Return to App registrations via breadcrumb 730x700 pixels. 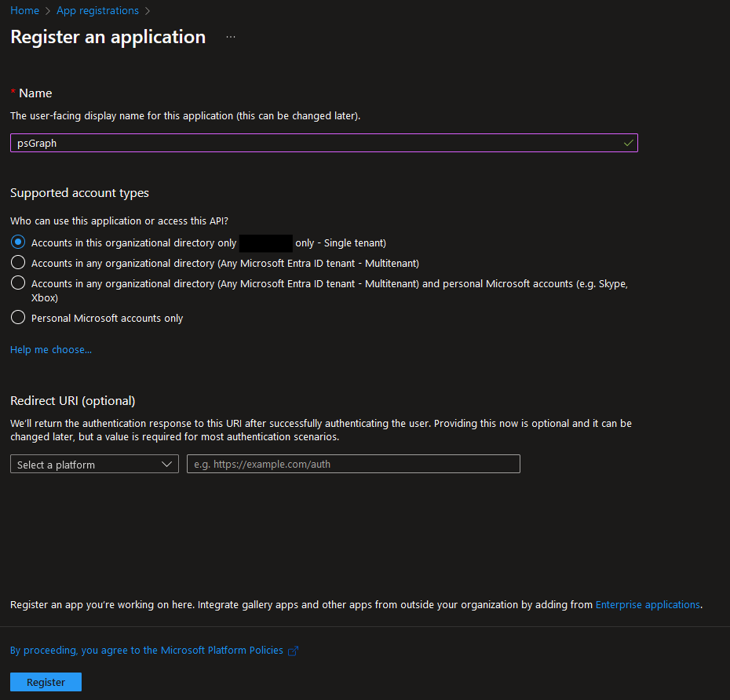[97, 10]
